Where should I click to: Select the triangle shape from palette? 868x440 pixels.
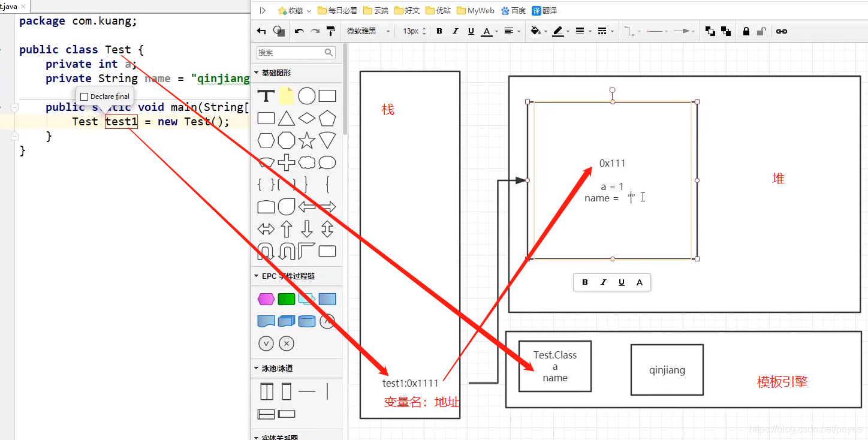[287, 118]
